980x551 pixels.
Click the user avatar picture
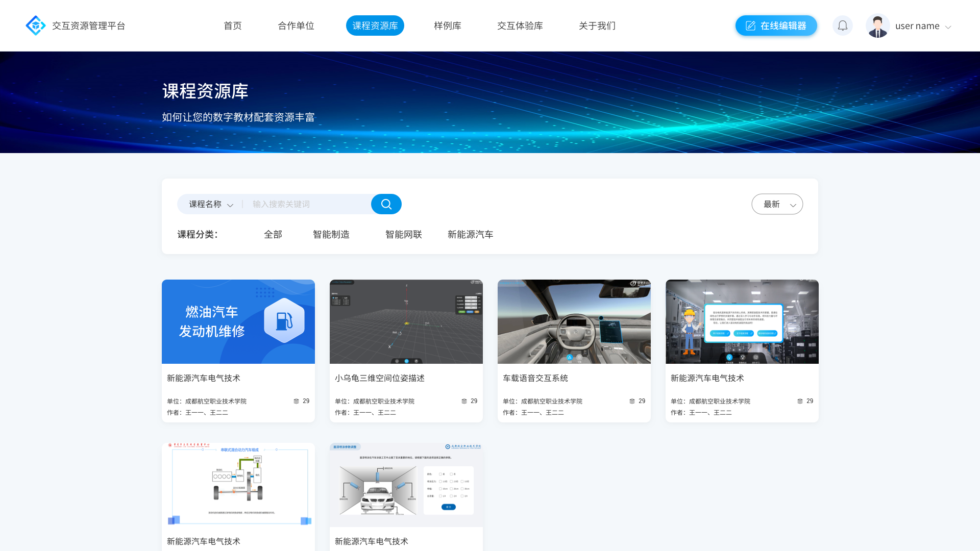pos(877,26)
